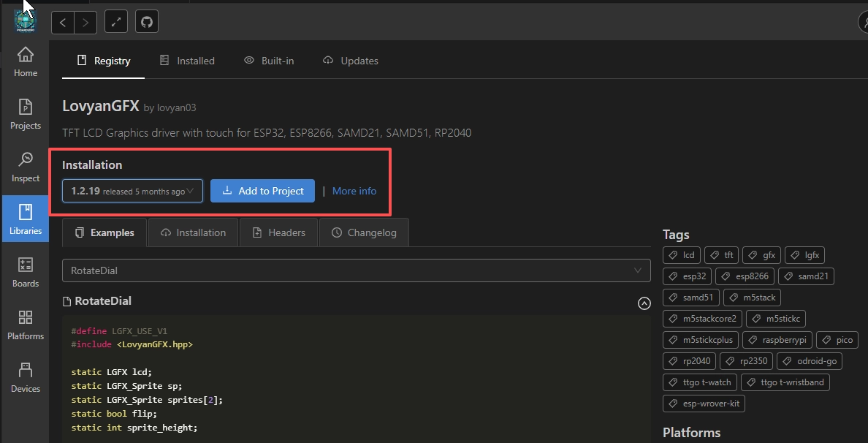Image resolution: width=868 pixels, height=443 pixels.
Task: Click the #include <LovyanGFX.hpp> code line
Action: click(x=132, y=344)
